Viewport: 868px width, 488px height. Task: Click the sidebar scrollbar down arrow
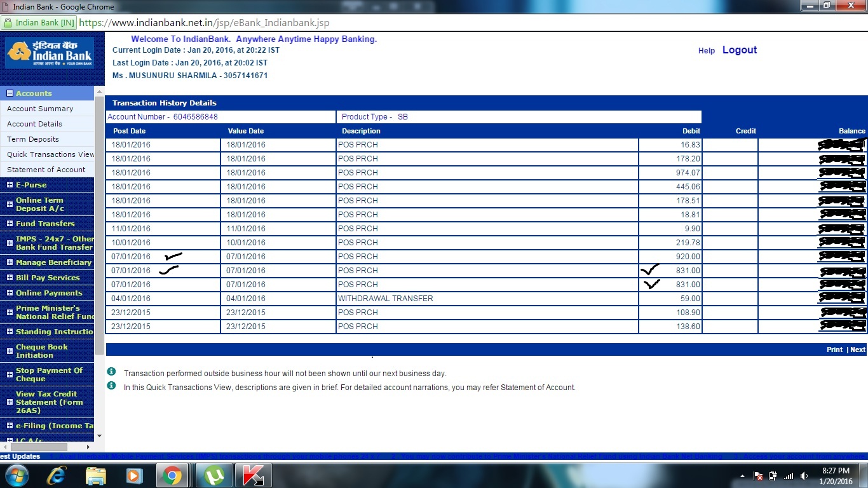coord(99,436)
